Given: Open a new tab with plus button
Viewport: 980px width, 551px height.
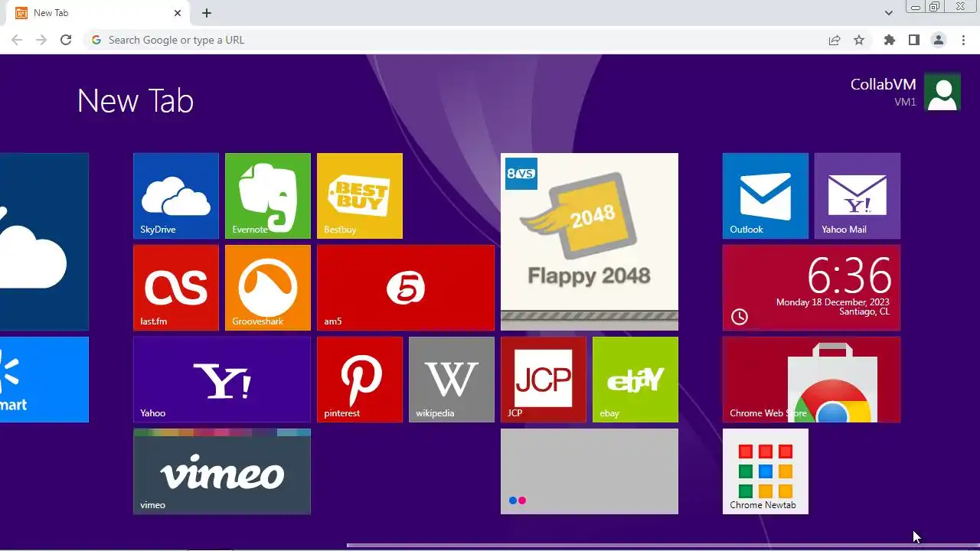Looking at the screenshot, I should 207,13.
